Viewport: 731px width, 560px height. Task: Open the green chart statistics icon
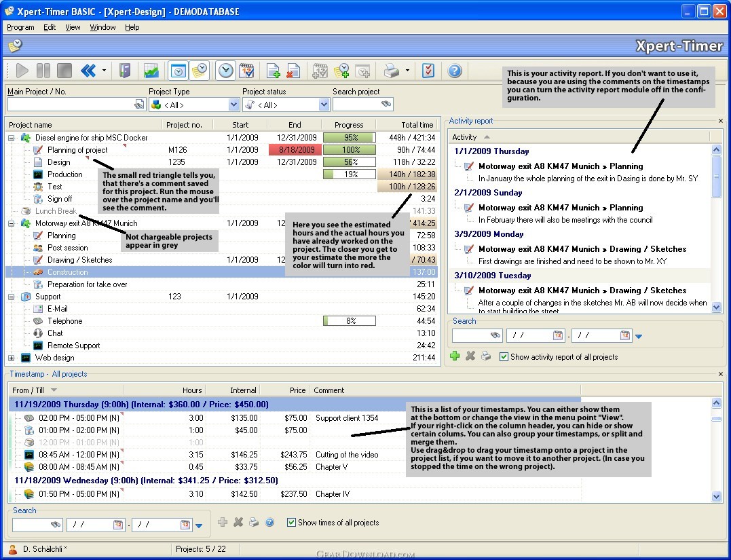pos(151,71)
